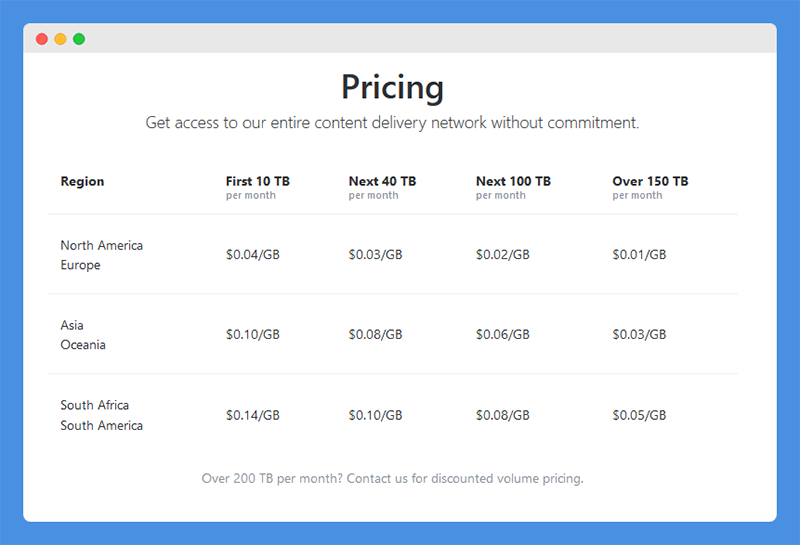
Task: Select the Oceania region label
Action: [x=83, y=345]
